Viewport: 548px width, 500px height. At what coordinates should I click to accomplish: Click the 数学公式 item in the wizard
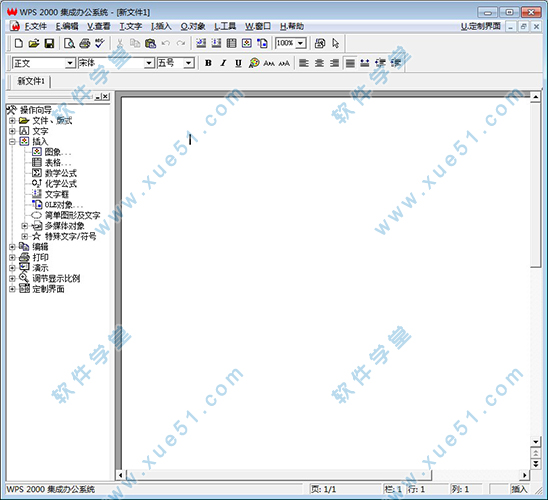pyautogui.click(x=61, y=173)
